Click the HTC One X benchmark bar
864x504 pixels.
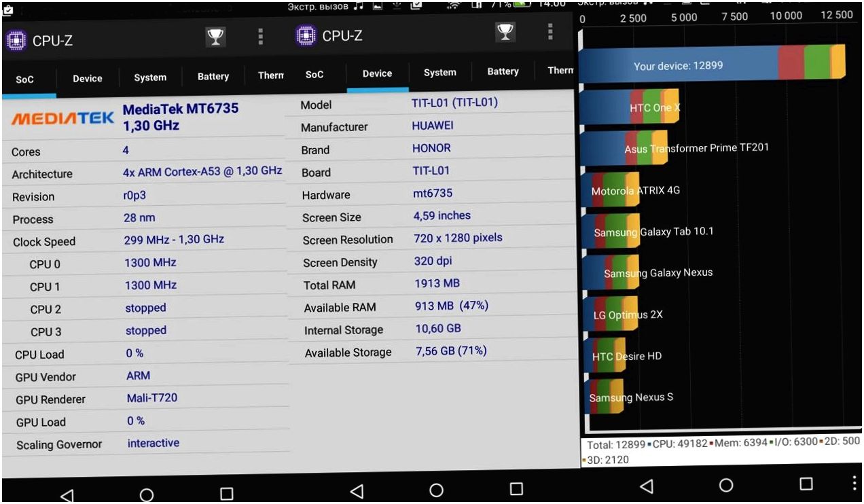point(630,107)
